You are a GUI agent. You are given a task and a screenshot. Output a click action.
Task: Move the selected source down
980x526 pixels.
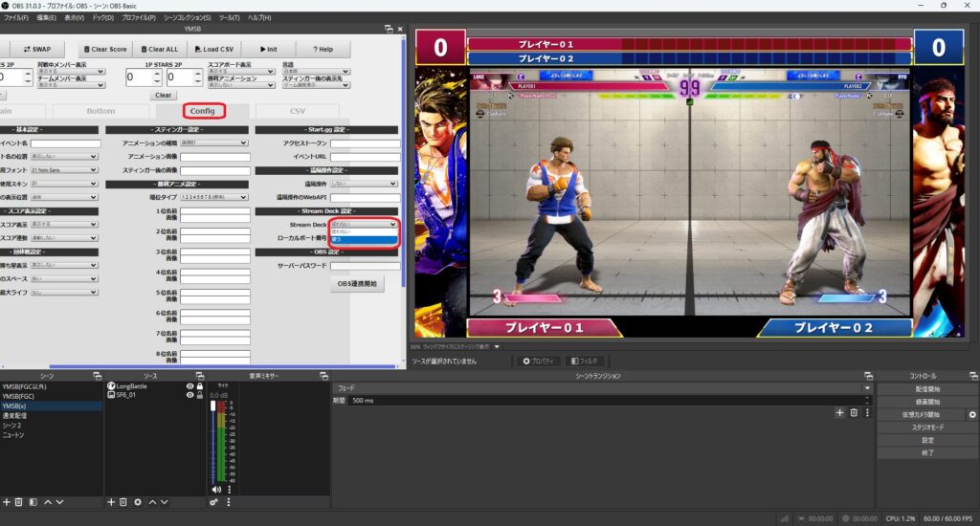point(164,502)
